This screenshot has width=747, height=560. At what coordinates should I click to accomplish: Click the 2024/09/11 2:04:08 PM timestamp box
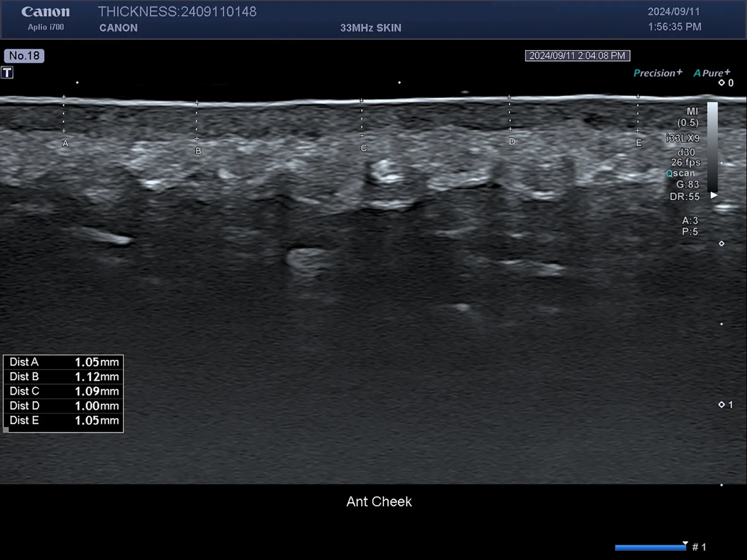(578, 56)
